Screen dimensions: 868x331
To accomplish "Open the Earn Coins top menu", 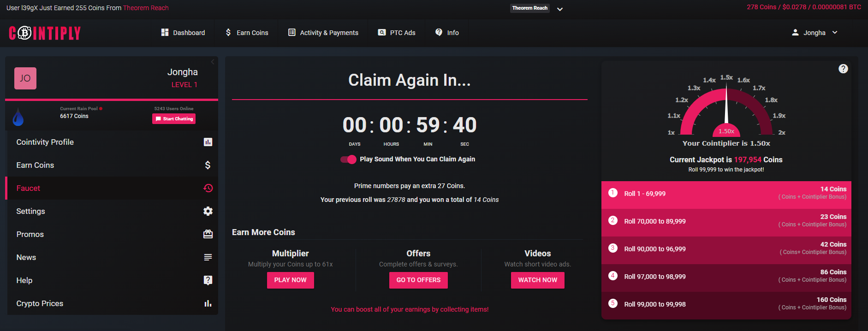I will tap(247, 33).
